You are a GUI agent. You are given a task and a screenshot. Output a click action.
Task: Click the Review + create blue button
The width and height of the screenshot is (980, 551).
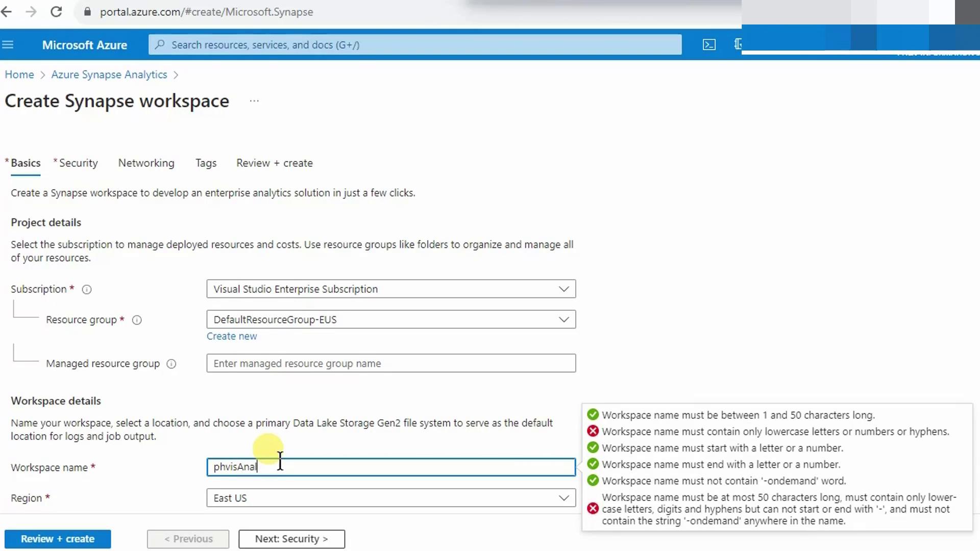[x=58, y=539]
